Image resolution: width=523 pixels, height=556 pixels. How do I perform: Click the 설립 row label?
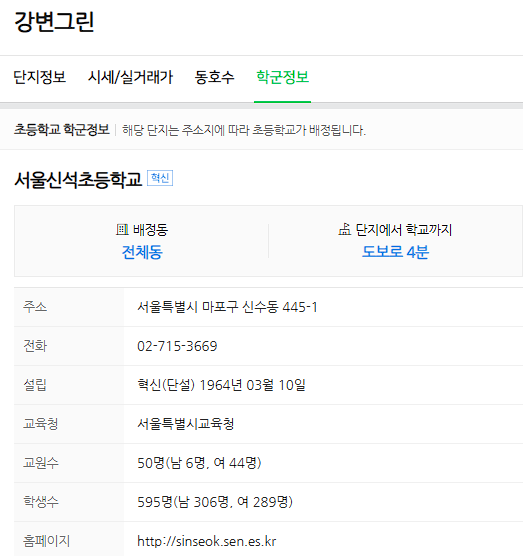[x=35, y=385]
